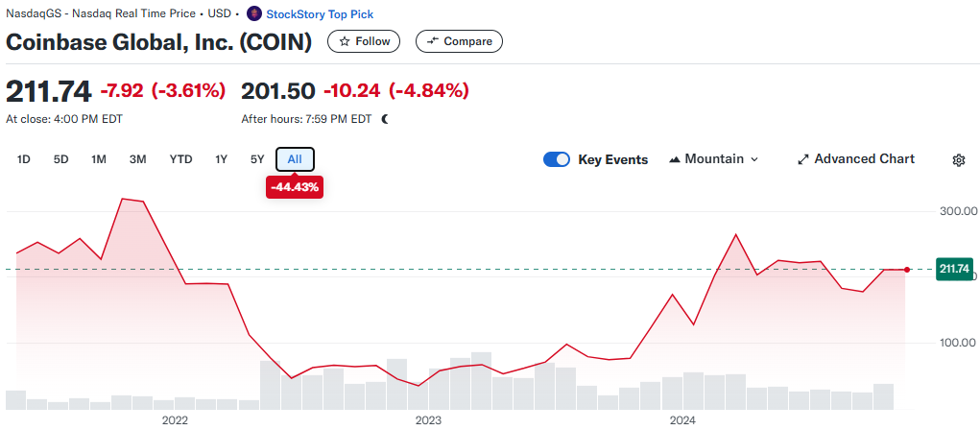This screenshot has height=430, width=980.
Task: Toggle the Key Events switch
Action: 557,159
